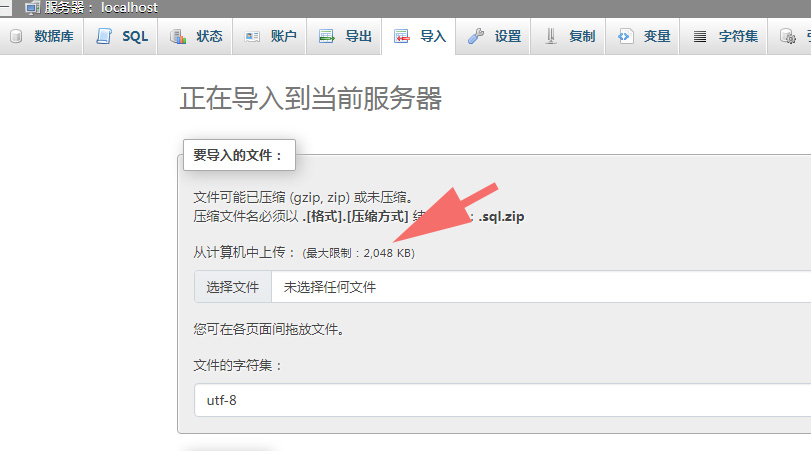
Task: Click the localhost server link
Action: click(129, 8)
